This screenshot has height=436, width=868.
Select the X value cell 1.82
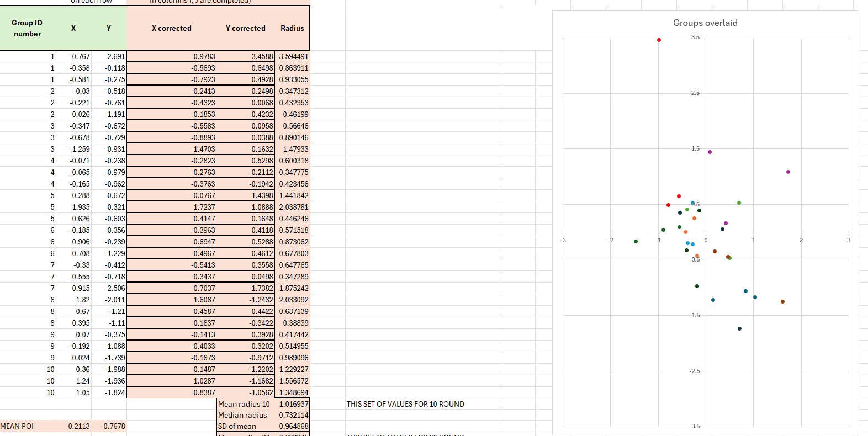(x=74, y=300)
